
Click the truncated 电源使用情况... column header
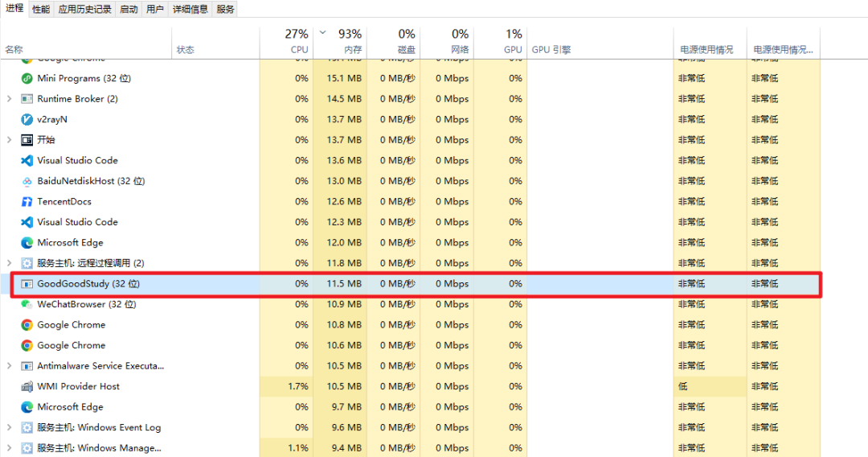(784, 43)
